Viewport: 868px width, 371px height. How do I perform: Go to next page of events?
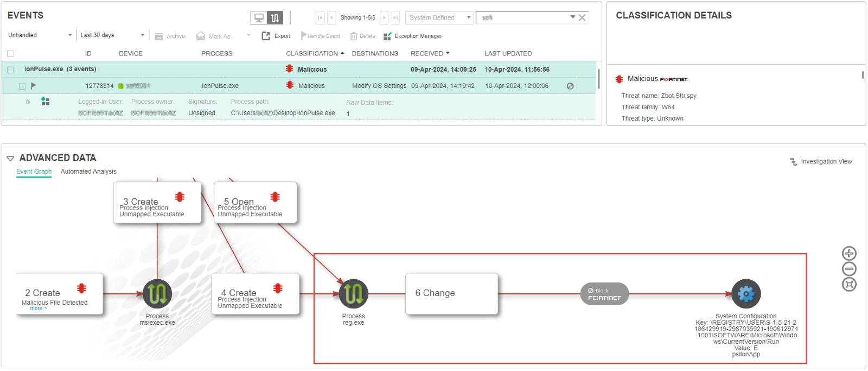[x=384, y=18]
